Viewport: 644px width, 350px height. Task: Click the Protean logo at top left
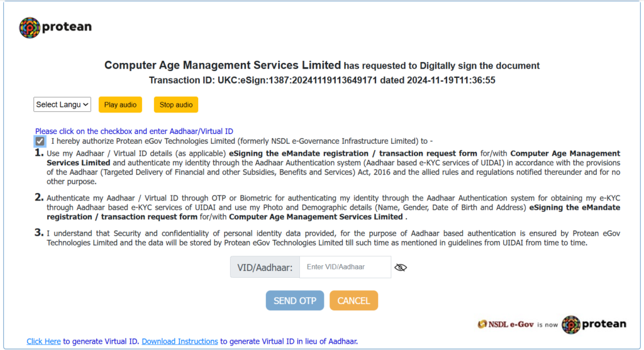[x=55, y=27]
